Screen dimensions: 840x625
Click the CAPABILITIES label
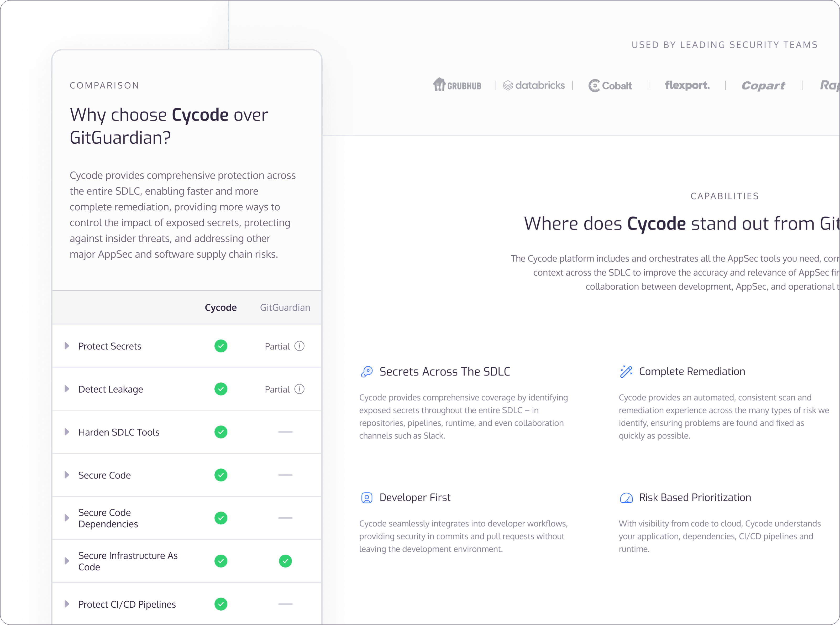click(725, 196)
